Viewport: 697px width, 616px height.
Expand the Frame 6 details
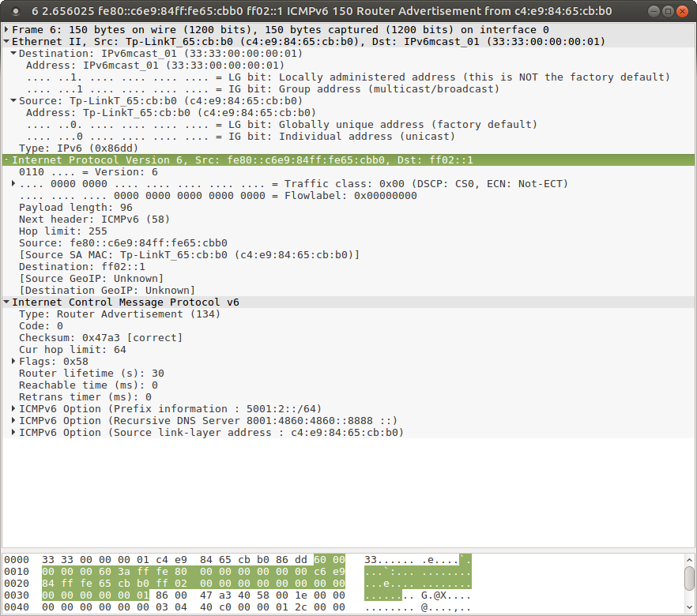(6, 29)
